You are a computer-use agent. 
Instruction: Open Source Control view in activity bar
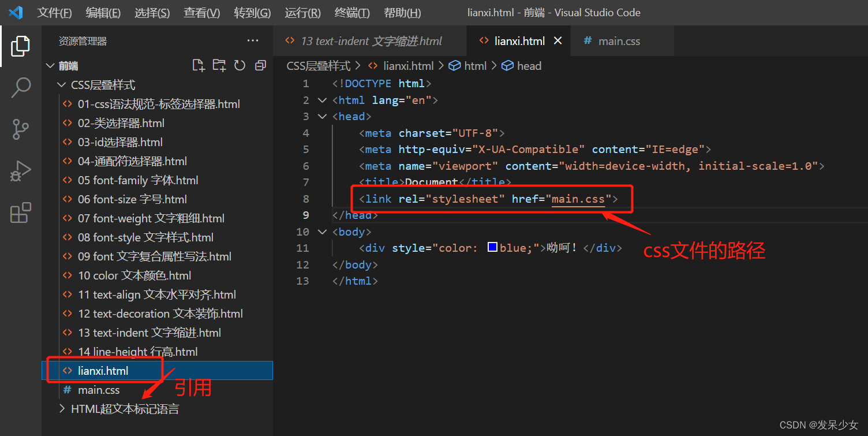(x=20, y=129)
